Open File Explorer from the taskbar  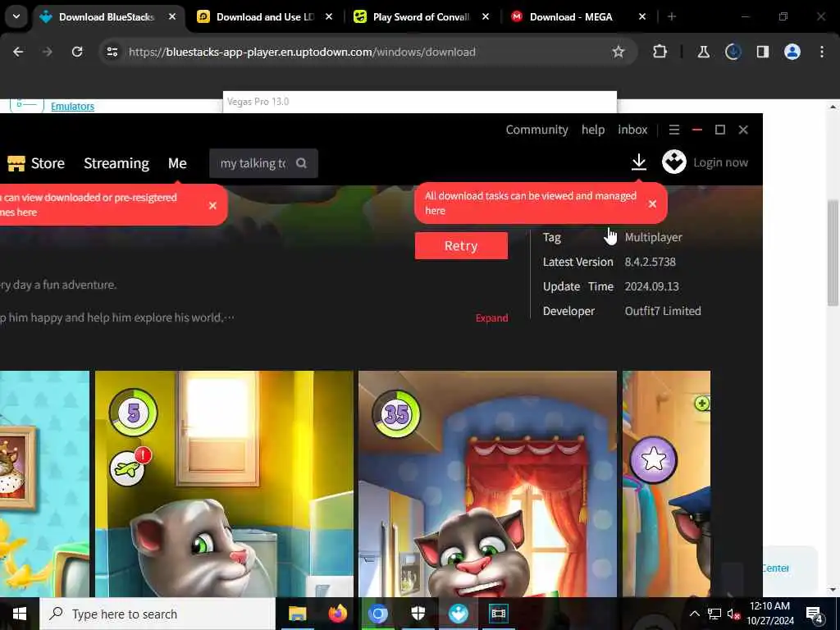297,614
